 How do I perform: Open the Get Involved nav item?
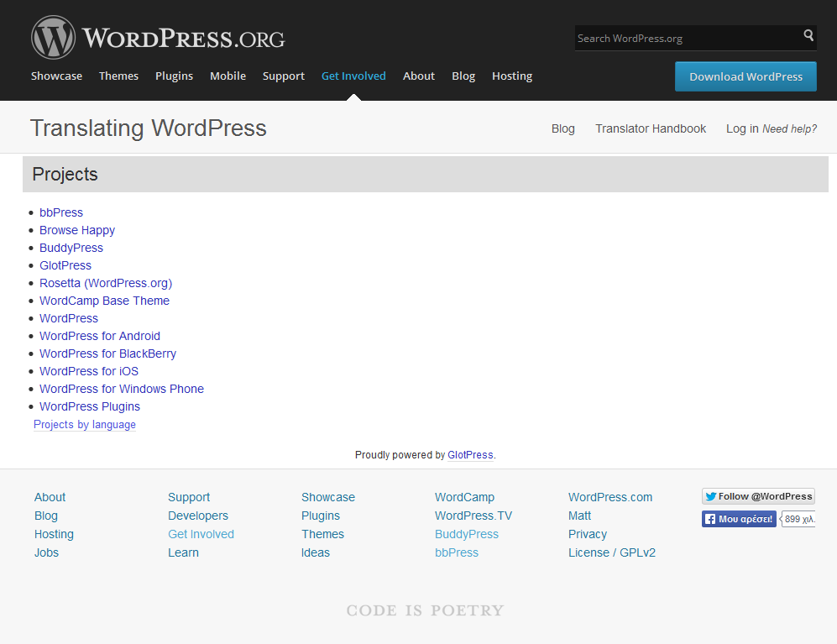353,76
